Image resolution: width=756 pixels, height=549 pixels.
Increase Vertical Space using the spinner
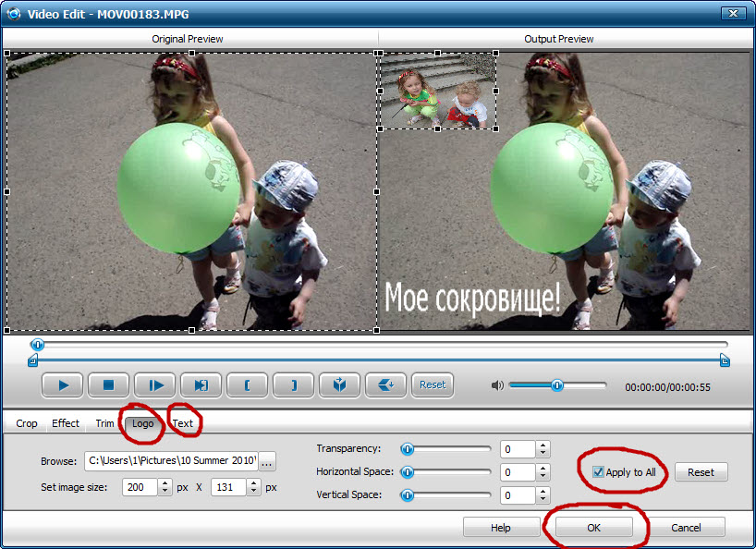[x=544, y=491]
